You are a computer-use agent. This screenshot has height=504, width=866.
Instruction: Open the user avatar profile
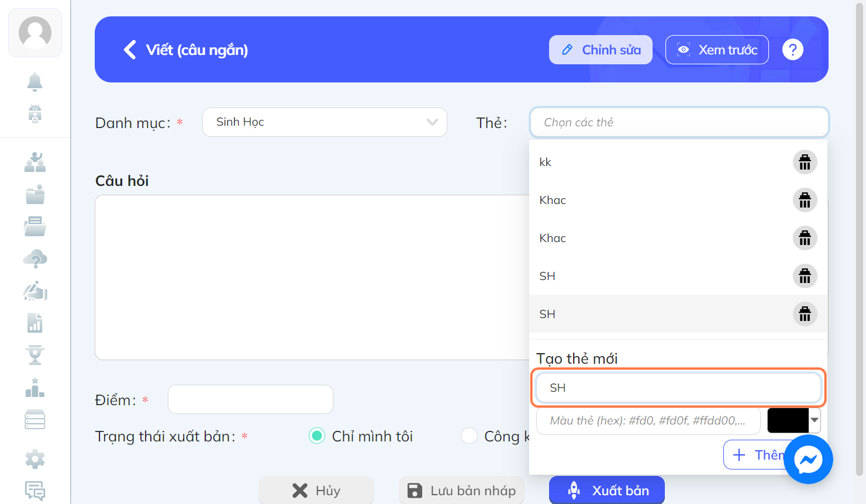click(x=35, y=33)
